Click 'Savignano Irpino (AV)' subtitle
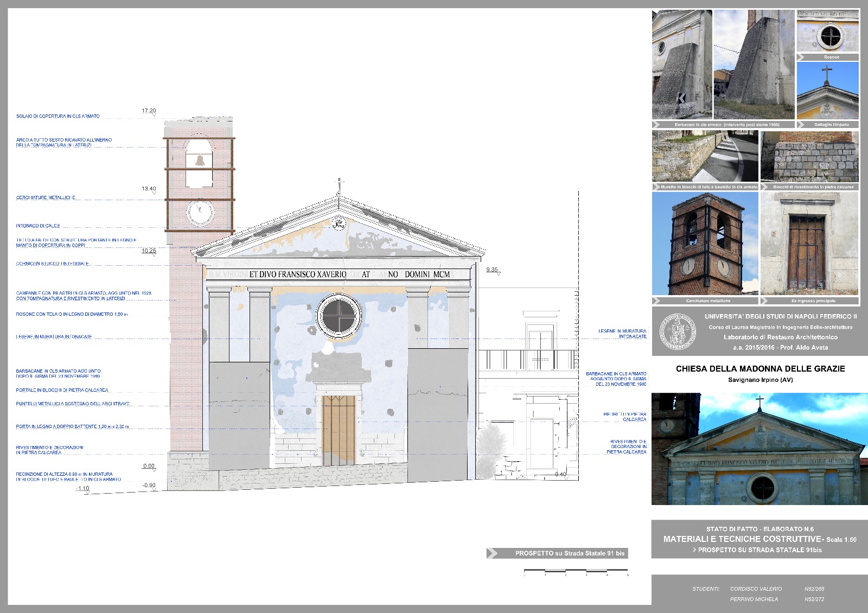This screenshot has width=868, height=613. coord(761,380)
